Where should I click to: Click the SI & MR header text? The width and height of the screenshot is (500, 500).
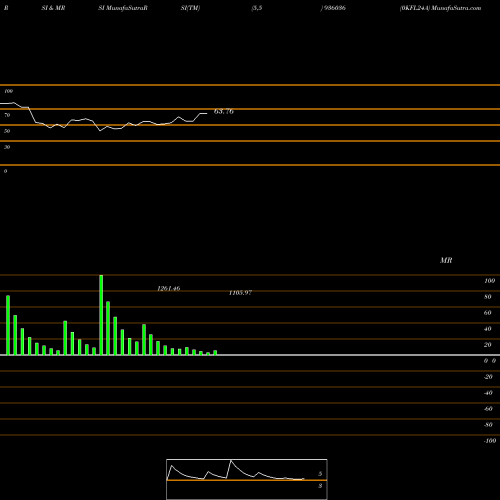click(53, 8)
